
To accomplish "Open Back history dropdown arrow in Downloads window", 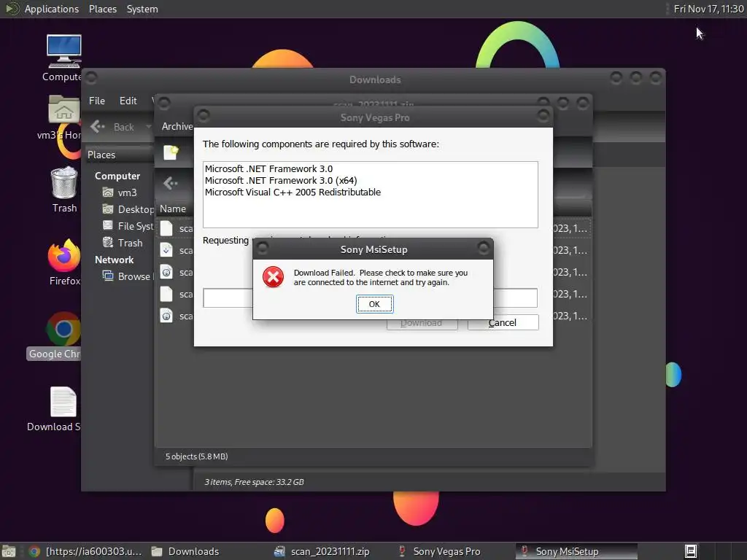I will click(x=148, y=127).
